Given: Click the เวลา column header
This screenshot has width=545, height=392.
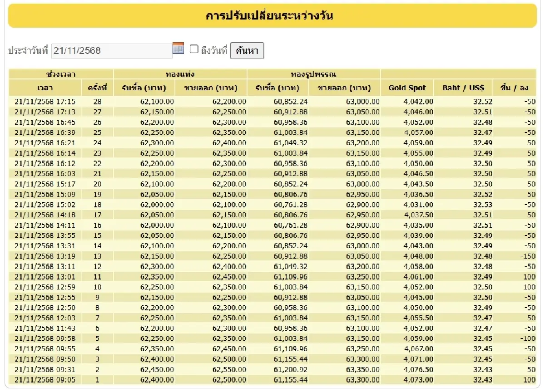Looking at the screenshot, I should 44,88.
